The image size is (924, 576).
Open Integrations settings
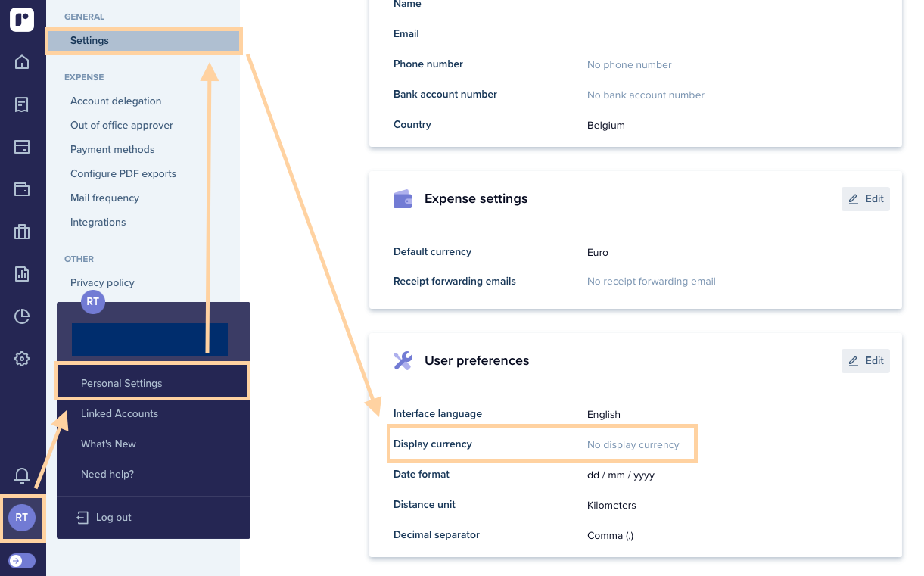coord(98,222)
